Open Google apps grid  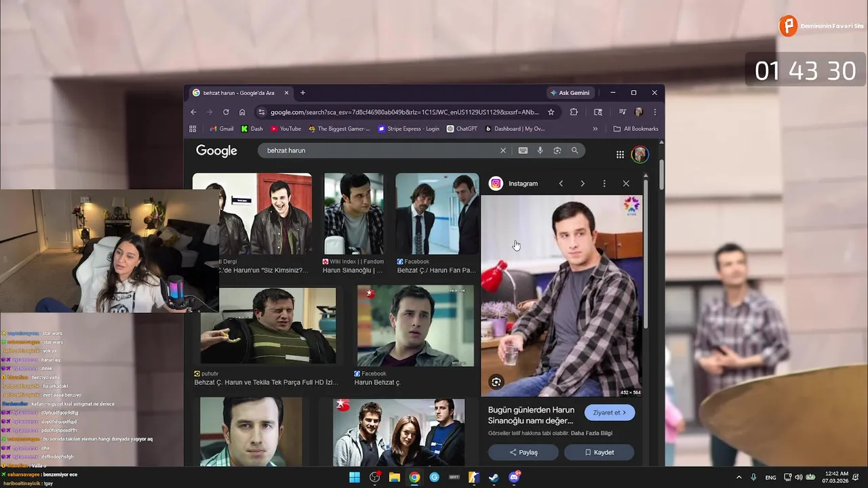point(620,155)
